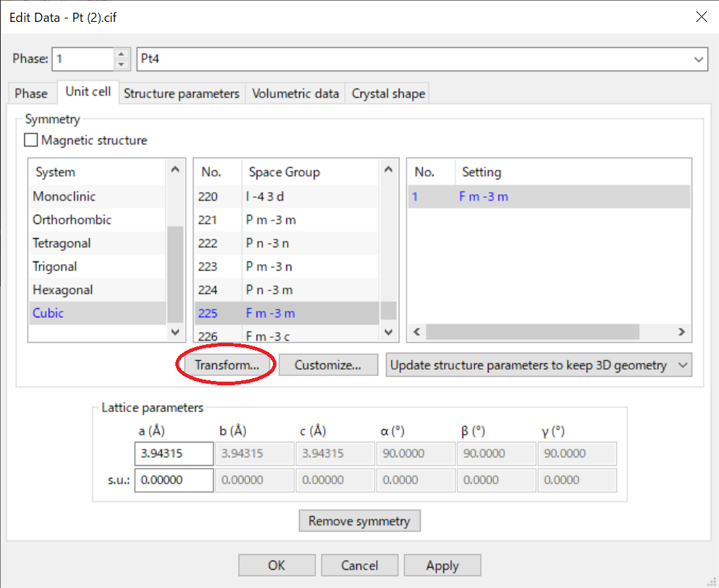Decrease the Phase number with down arrow

click(121, 64)
